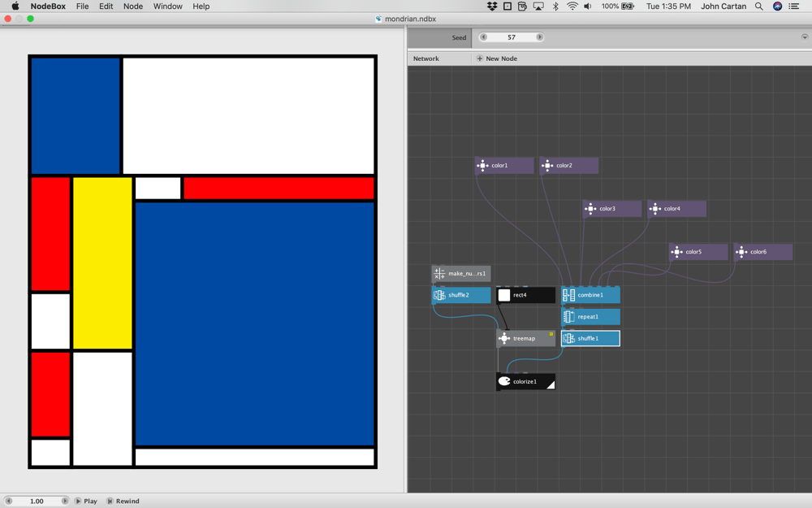Select the color6 node icon
Viewport: 812px width, 508px height.
pos(741,252)
